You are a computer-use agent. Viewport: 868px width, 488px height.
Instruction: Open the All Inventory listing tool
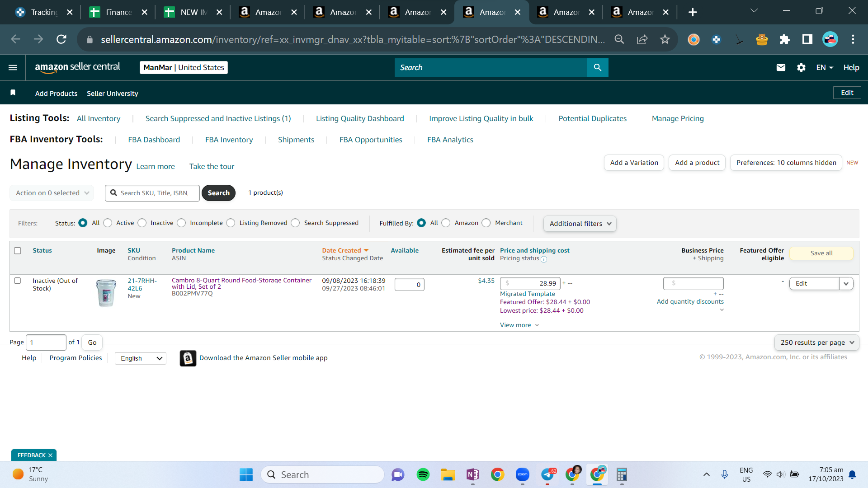(99, 119)
